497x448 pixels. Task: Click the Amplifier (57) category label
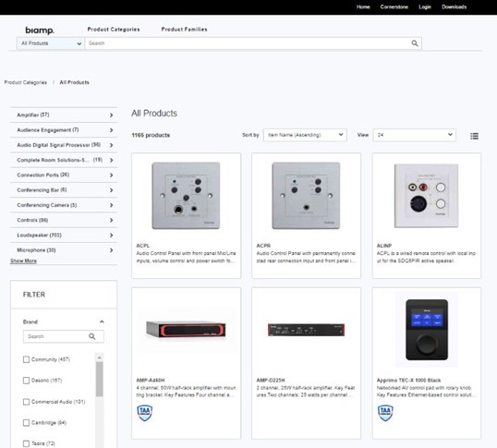(33, 115)
